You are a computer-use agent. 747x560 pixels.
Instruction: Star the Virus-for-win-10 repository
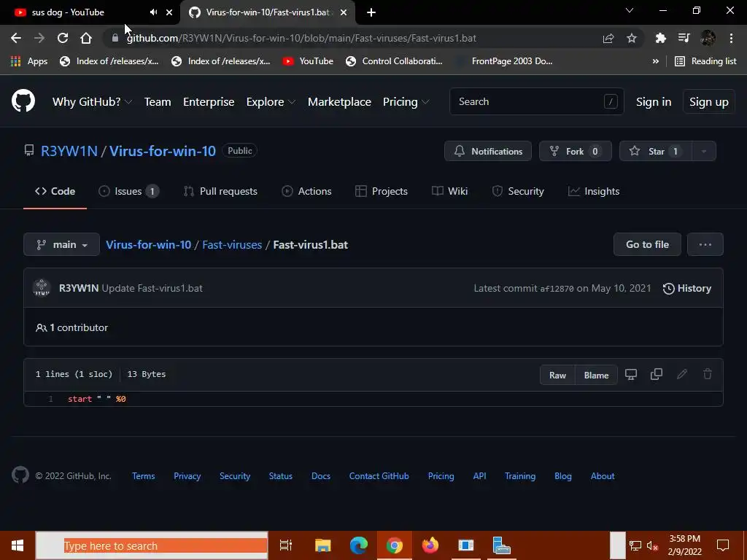(x=656, y=151)
